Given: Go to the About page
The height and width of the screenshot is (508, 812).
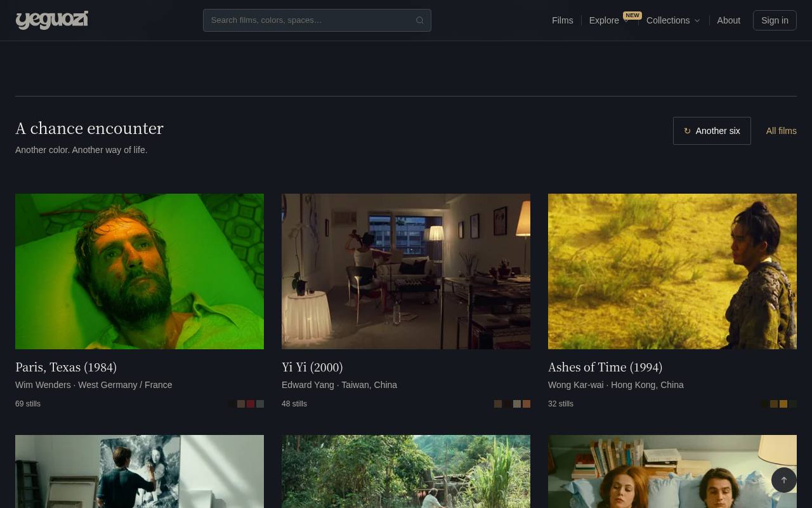Looking at the screenshot, I should point(728,20).
